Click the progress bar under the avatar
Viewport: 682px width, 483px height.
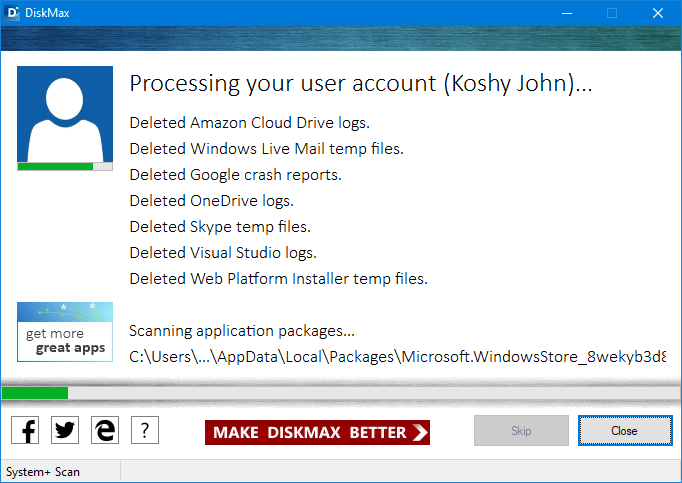pyautogui.click(x=65, y=166)
